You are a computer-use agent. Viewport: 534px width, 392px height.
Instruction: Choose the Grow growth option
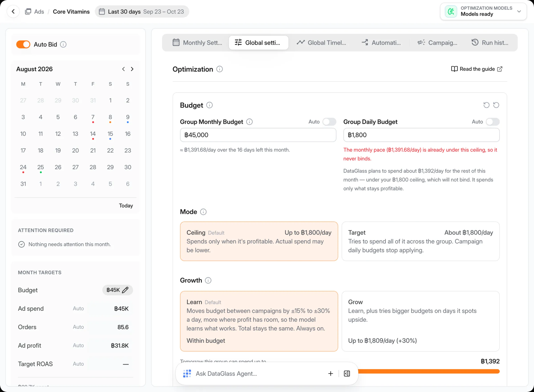tap(421, 321)
